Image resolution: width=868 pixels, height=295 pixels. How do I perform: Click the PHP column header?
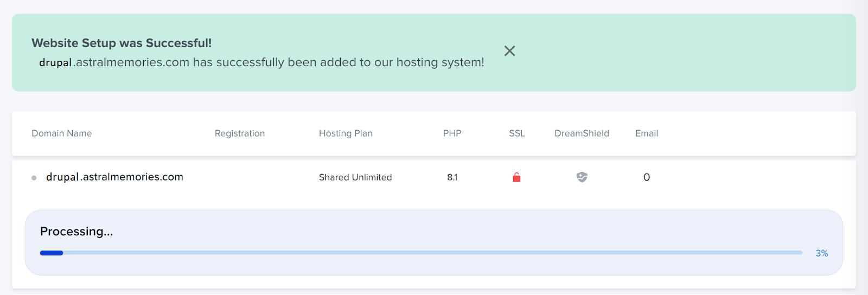point(452,133)
